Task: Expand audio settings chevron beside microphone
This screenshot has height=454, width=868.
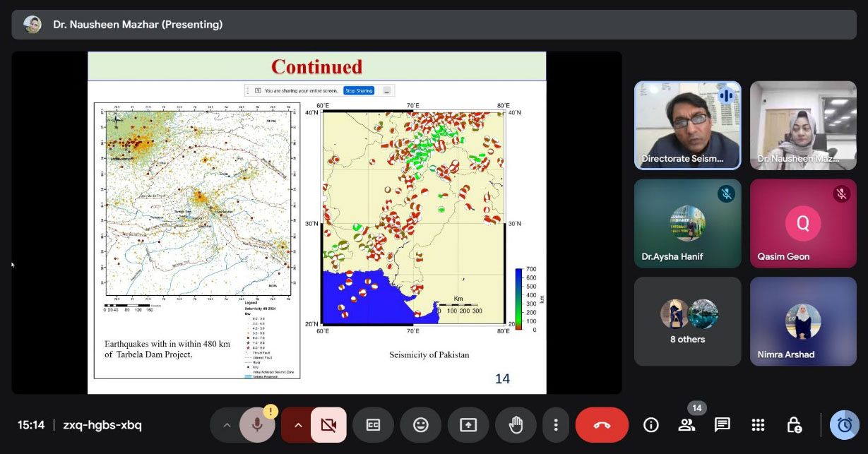Action: click(227, 425)
